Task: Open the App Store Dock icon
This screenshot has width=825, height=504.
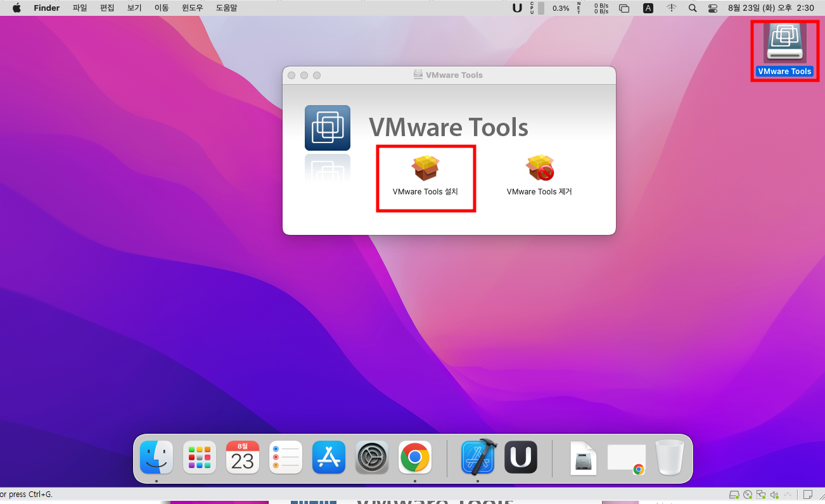Action: point(329,457)
